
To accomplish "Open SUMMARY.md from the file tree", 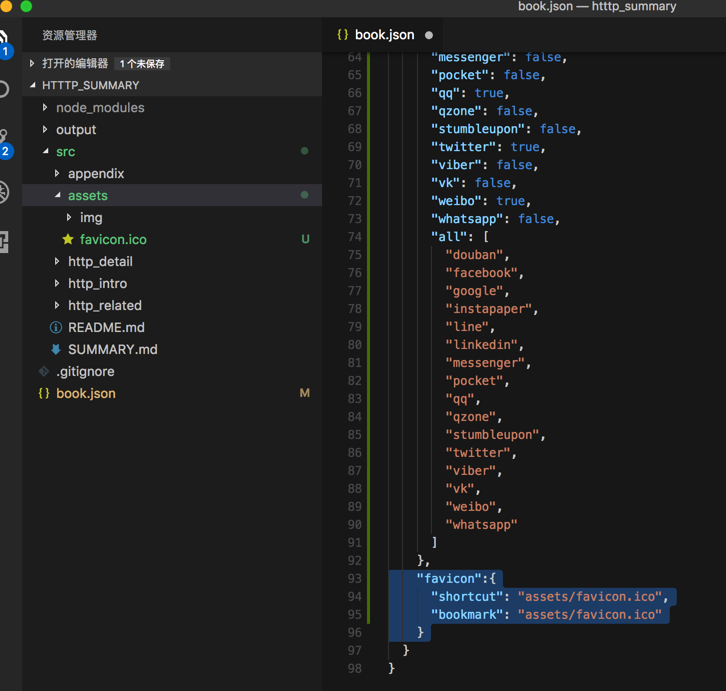I will pyautogui.click(x=112, y=350).
